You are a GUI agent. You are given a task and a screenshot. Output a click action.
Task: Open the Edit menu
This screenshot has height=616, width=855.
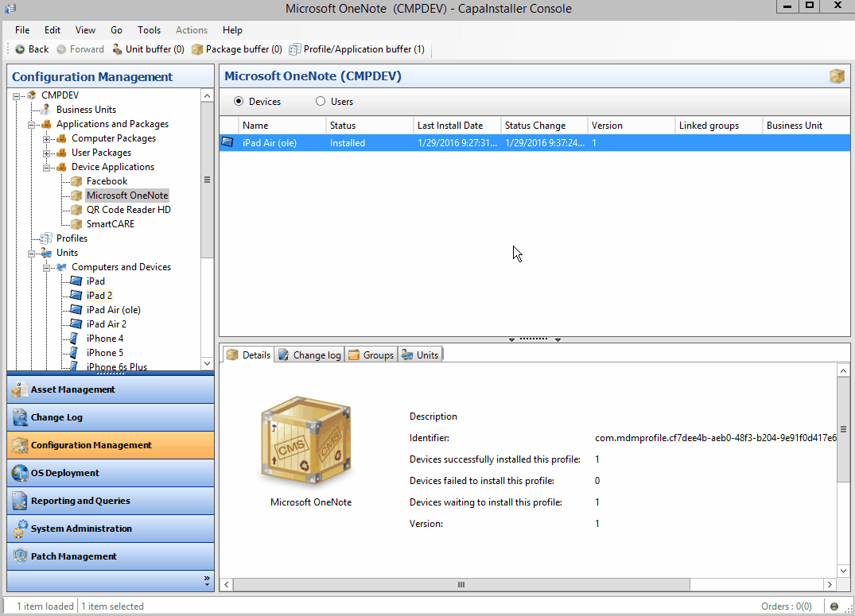pyautogui.click(x=52, y=30)
